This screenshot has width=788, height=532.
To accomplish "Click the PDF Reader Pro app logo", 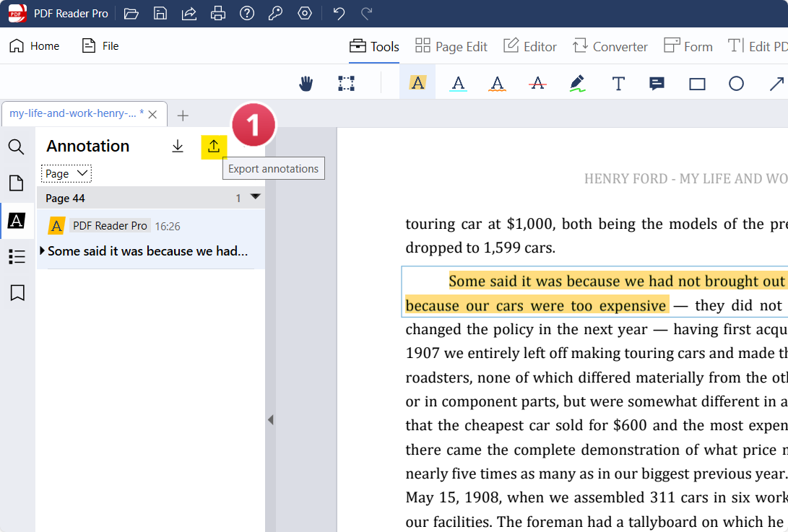I will (x=17, y=14).
